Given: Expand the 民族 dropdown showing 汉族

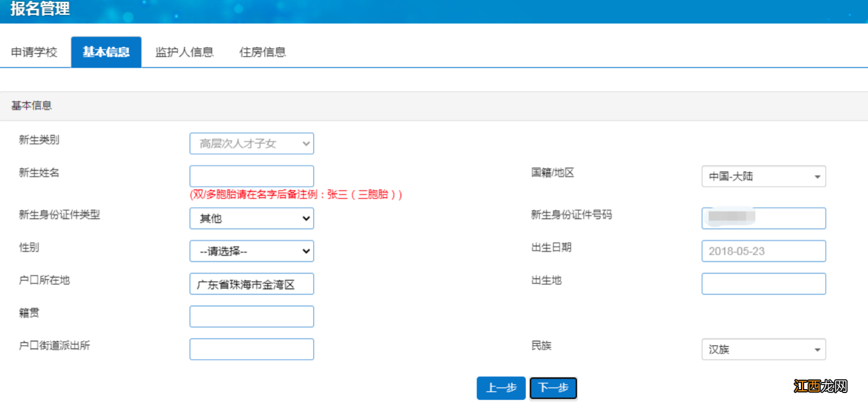Looking at the screenshot, I should pos(764,350).
